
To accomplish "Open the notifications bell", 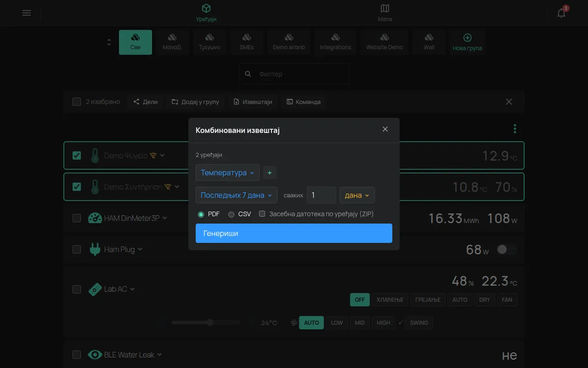I will pyautogui.click(x=561, y=13).
